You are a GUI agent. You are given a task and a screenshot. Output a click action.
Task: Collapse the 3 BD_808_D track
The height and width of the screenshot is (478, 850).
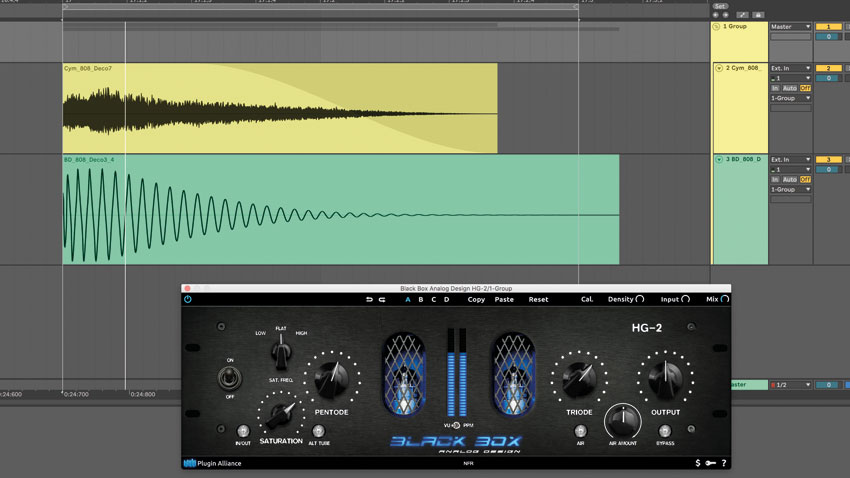(719, 159)
